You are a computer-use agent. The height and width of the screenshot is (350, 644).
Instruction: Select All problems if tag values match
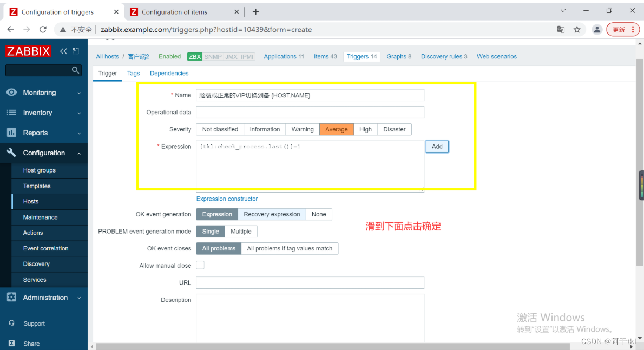(x=290, y=248)
